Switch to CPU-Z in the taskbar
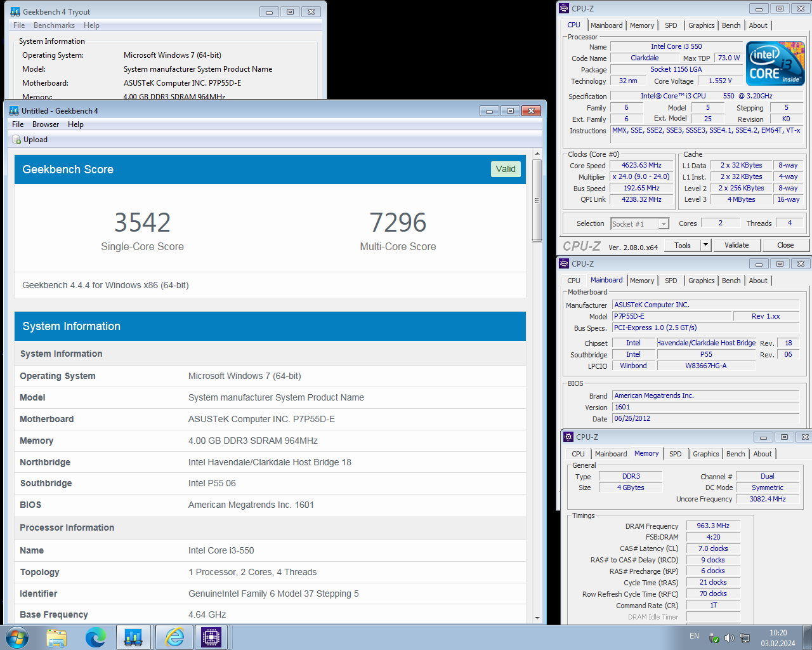 pyautogui.click(x=211, y=637)
